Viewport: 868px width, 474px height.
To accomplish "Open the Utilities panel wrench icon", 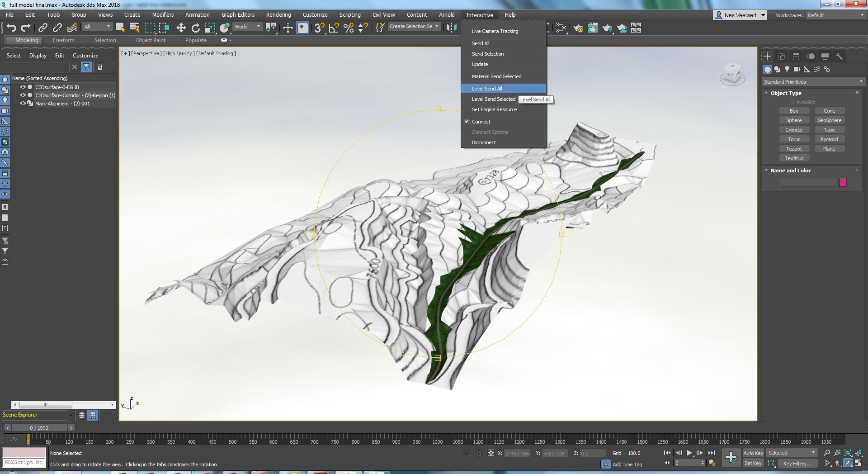I will coord(840,57).
